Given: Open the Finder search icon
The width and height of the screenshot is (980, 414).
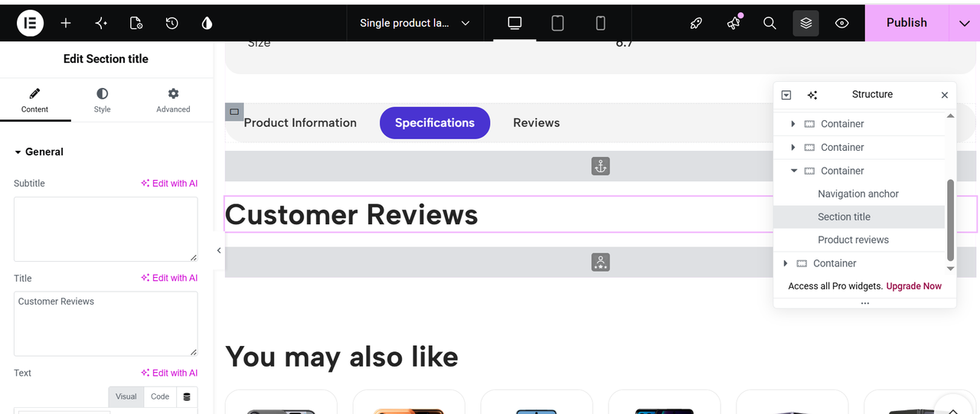Looking at the screenshot, I should click(x=769, y=23).
